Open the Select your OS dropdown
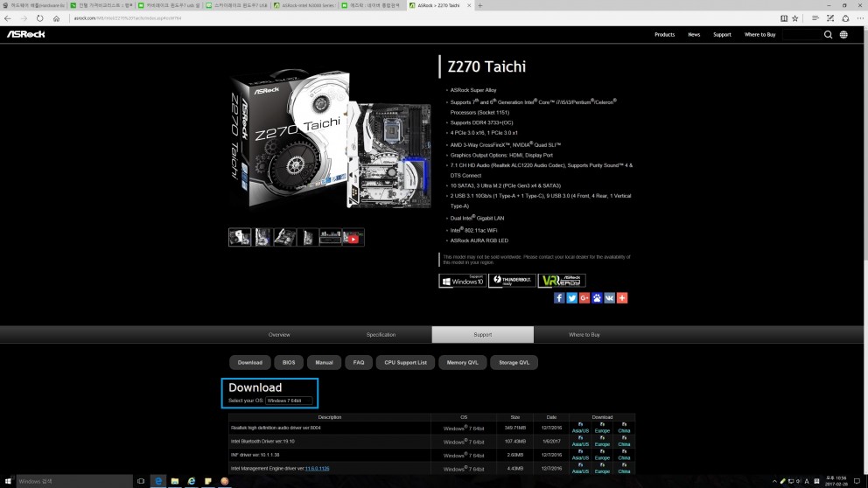The height and width of the screenshot is (488, 868). [289, 401]
